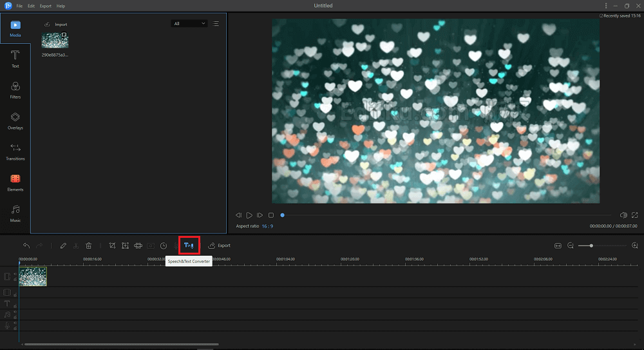Open the File menu
Screen dimensions: 644x350
coord(19,6)
